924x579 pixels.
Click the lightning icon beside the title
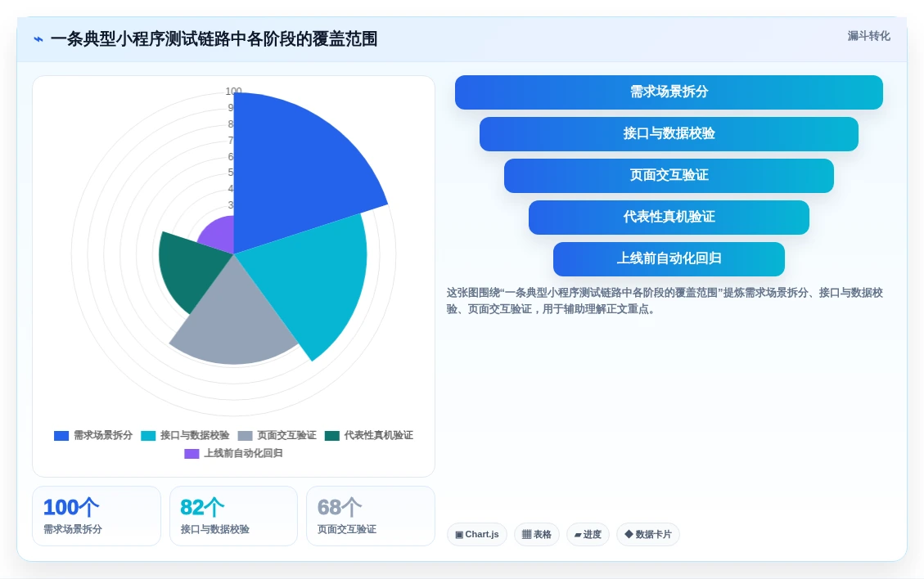[38, 39]
